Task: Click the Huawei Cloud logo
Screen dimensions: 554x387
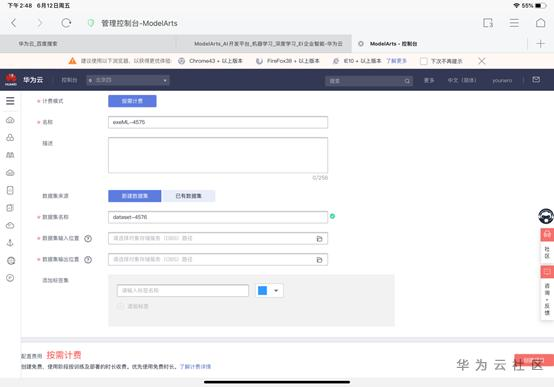Action: tap(11, 80)
